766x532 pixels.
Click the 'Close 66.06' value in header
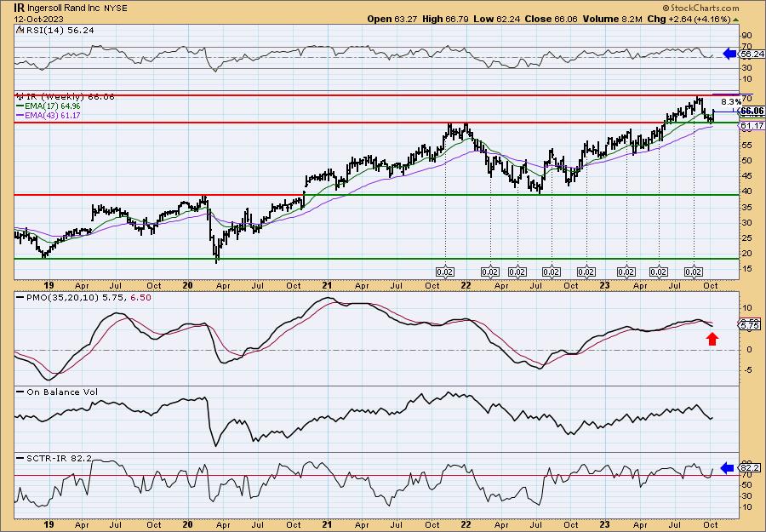pyautogui.click(x=551, y=19)
